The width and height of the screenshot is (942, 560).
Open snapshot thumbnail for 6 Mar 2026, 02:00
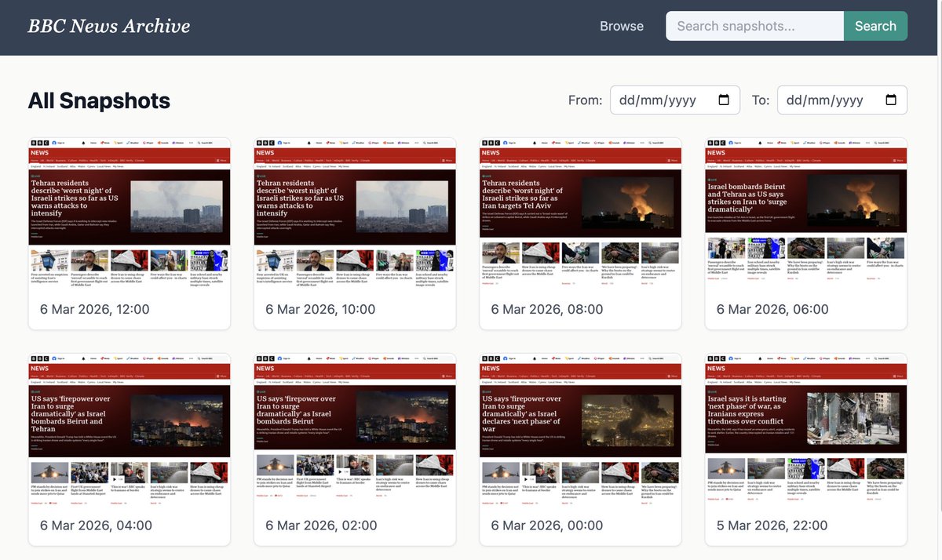pyautogui.click(x=355, y=429)
